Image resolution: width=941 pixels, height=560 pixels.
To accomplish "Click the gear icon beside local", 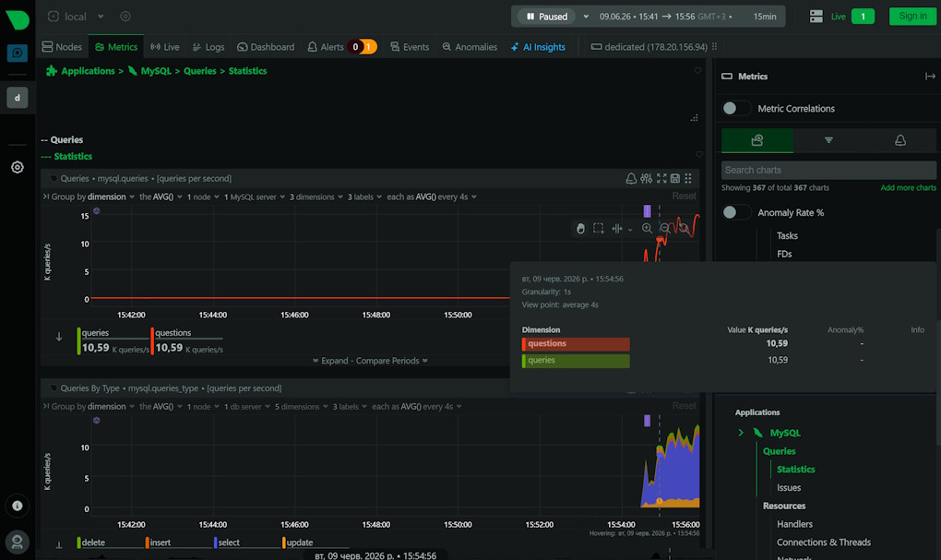I will [125, 17].
